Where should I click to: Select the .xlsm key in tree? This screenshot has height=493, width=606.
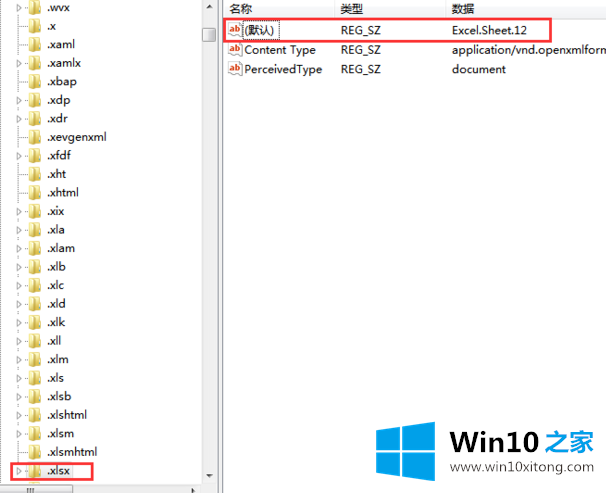62,433
